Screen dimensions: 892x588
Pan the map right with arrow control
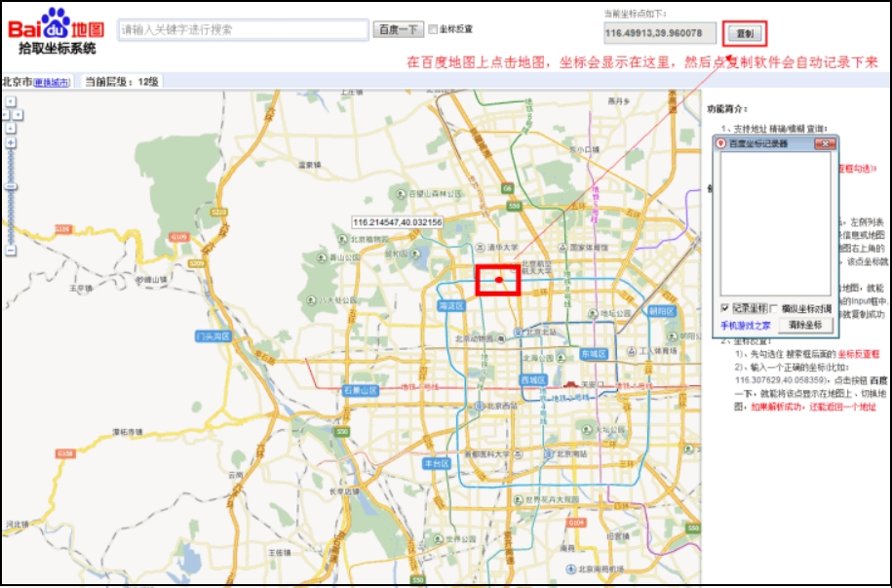tap(18, 115)
